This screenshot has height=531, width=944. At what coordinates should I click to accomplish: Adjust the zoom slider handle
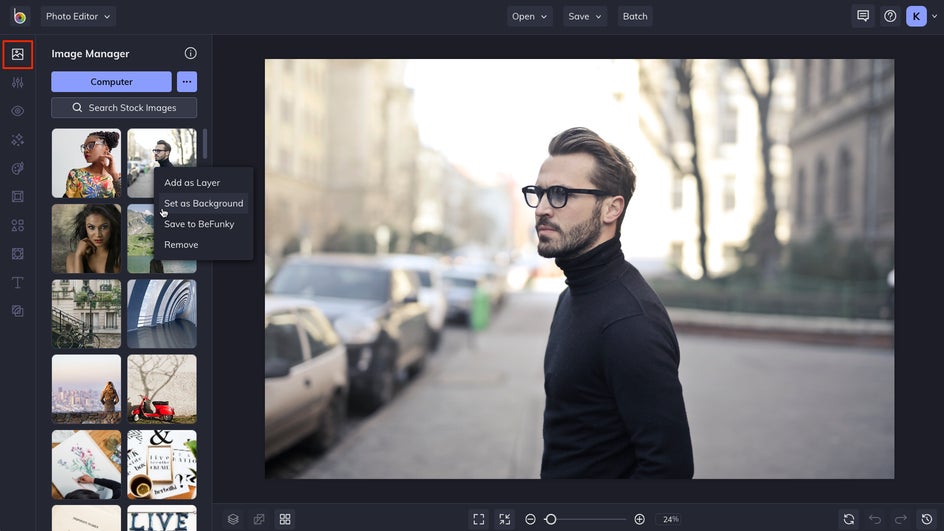[x=550, y=519]
